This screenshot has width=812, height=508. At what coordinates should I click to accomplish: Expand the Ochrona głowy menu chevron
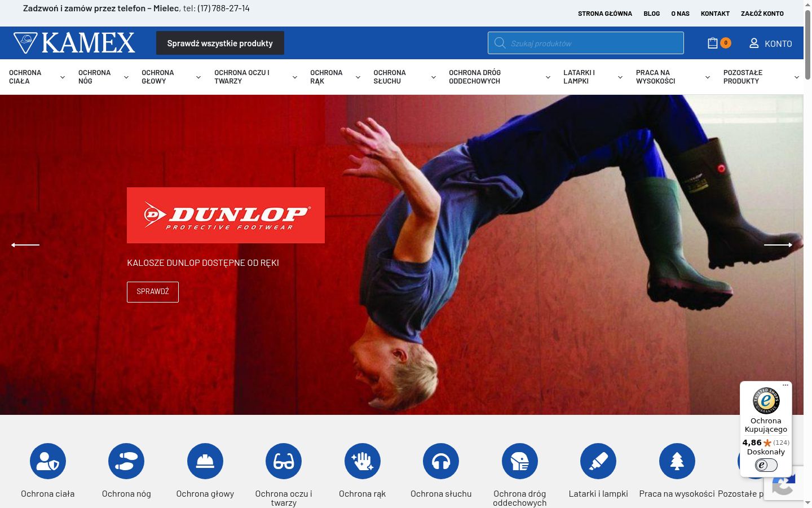pos(198,77)
